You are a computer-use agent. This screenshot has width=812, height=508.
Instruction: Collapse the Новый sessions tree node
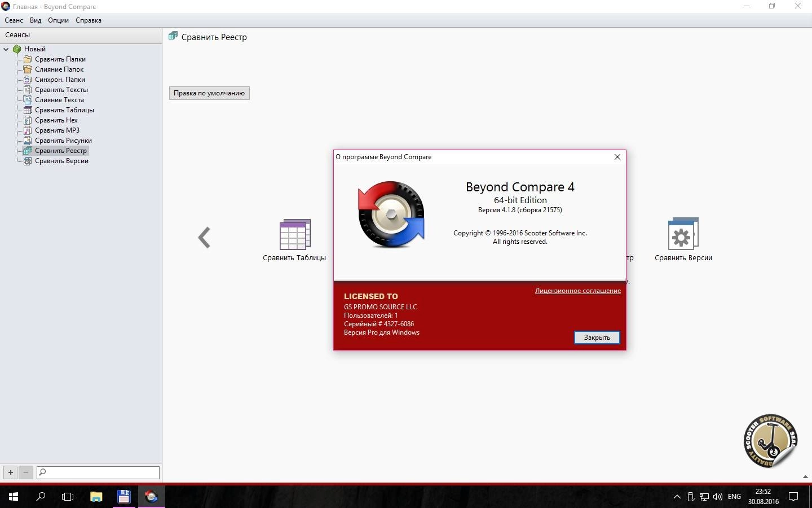[x=6, y=49]
